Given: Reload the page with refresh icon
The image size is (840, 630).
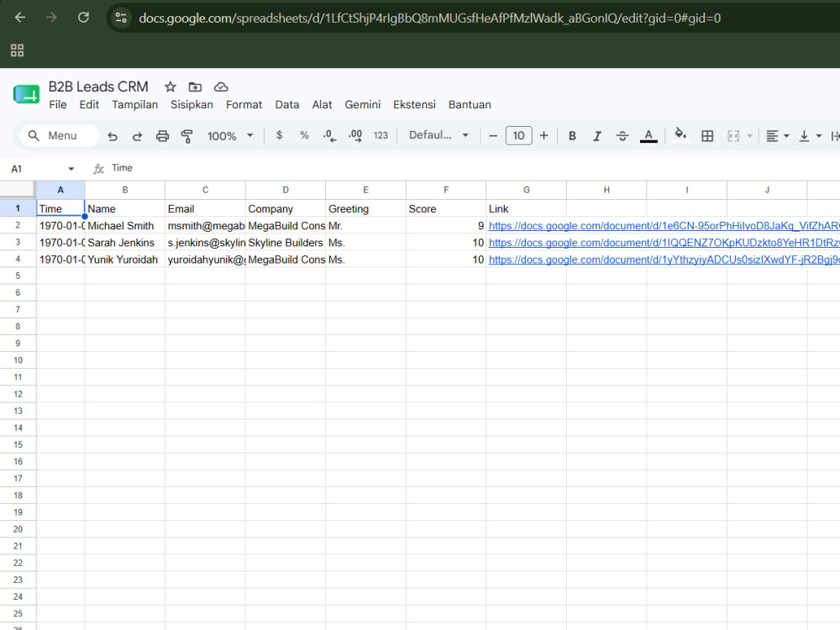Looking at the screenshot, I should click(x=83, y=18).
